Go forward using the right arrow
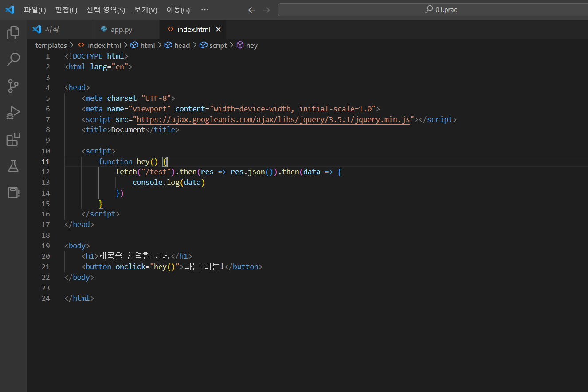588x392 pixels. 266,10
